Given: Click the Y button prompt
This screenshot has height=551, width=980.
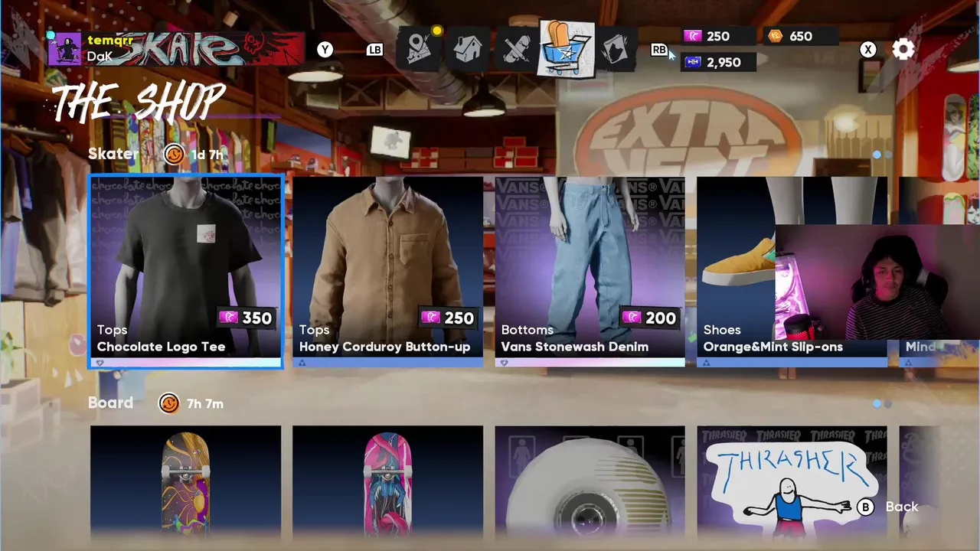Looking at the screenshot, I should pyautogui.click(x=325, y=50).
